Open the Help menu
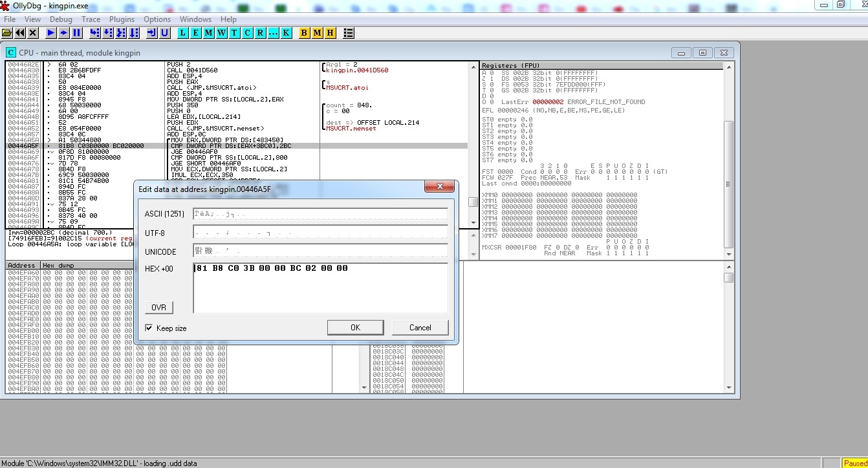Screen dimensions: 868x468 228,19
